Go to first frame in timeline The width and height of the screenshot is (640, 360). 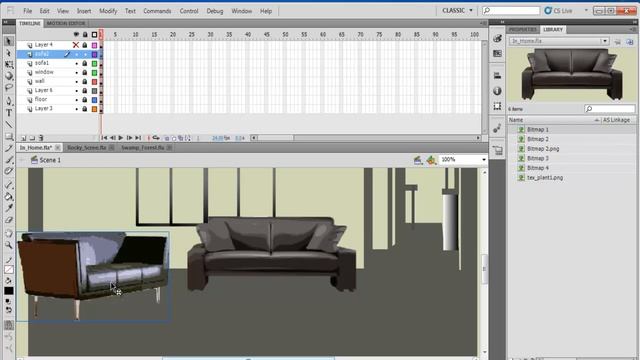pyautogui.click(x=104, y=138)
